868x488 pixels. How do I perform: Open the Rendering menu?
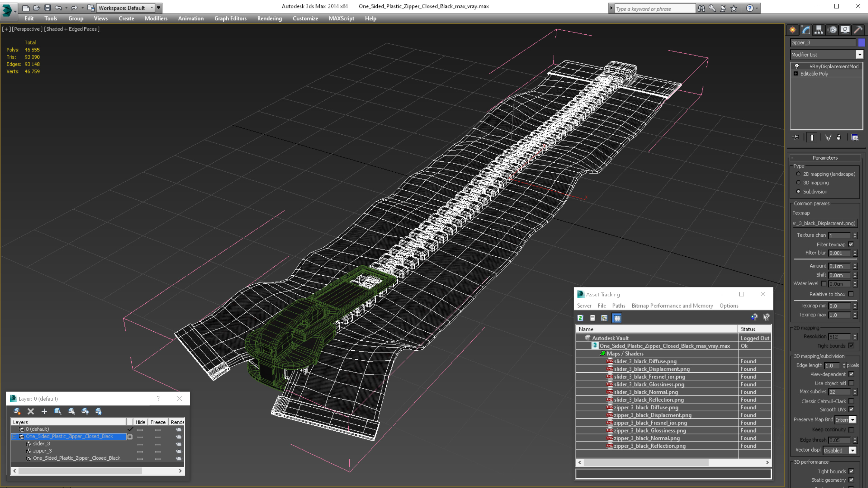pos(269,18)
